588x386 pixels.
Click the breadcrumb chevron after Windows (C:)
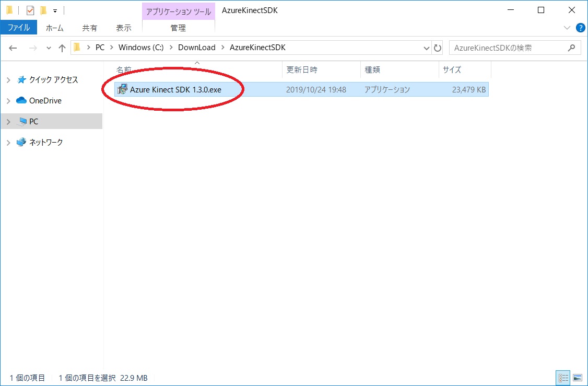pyautogui.click(x=171, y=48)
